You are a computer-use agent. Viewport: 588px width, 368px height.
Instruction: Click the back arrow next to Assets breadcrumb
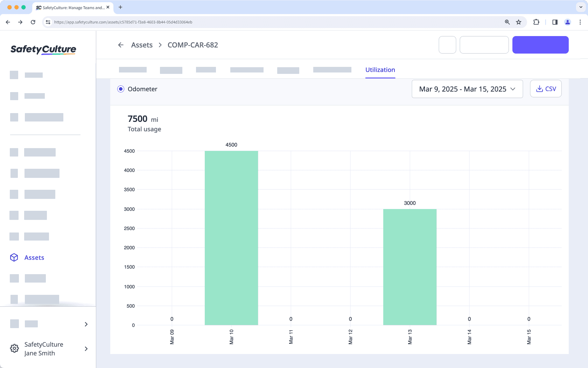click(121, 45)
